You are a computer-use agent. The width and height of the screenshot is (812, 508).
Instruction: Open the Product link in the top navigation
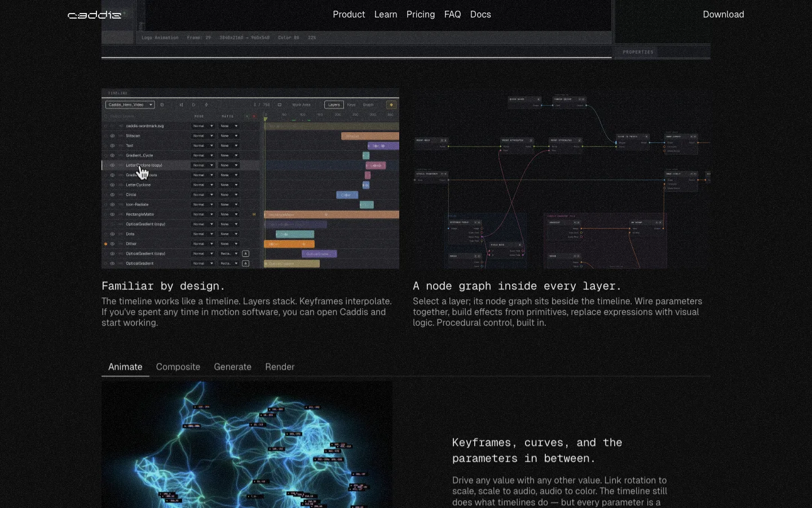coord(349,15)
